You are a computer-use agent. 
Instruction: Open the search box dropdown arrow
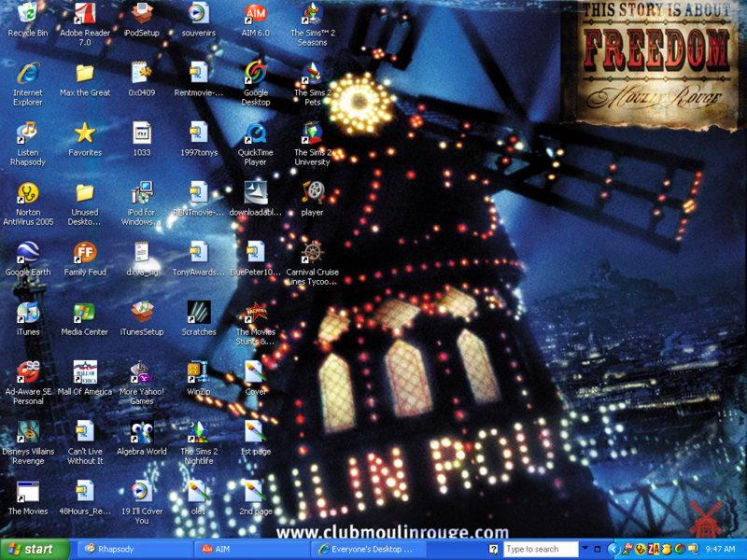tap(585, 547)
